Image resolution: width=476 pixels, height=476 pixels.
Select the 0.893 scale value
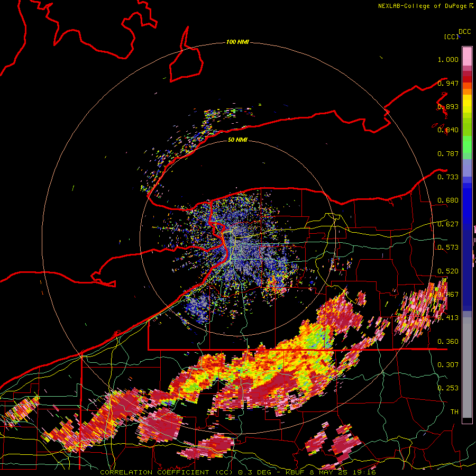pos(448,106)
